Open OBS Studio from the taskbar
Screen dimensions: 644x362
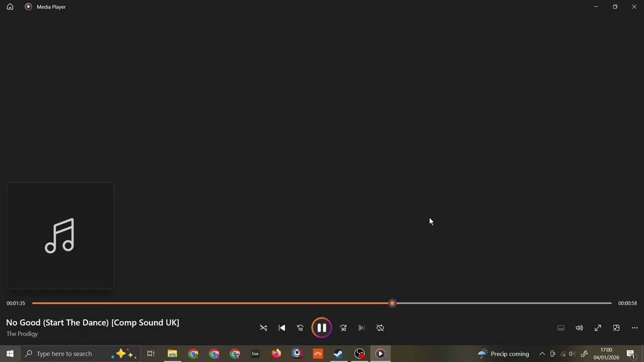(360, 353)
